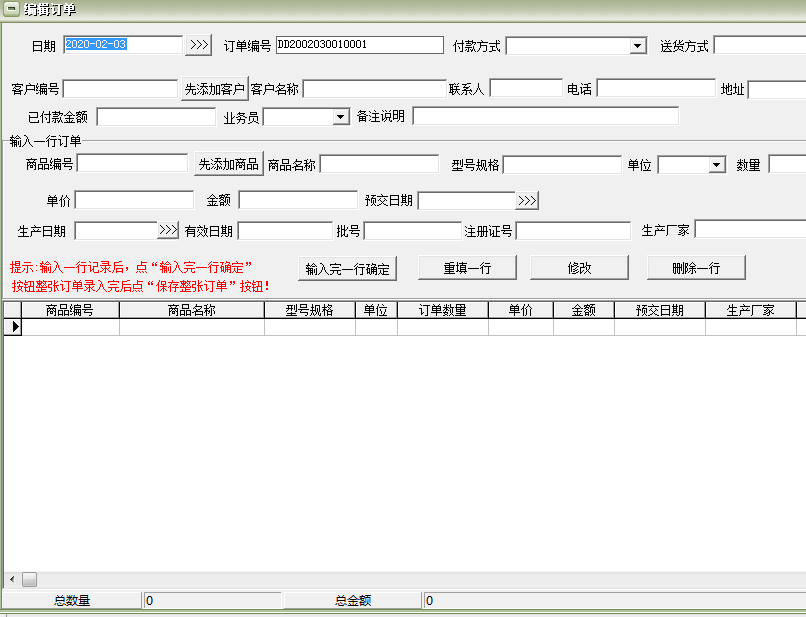
Task: Click the 修改 button
Action: coord(579,268)
